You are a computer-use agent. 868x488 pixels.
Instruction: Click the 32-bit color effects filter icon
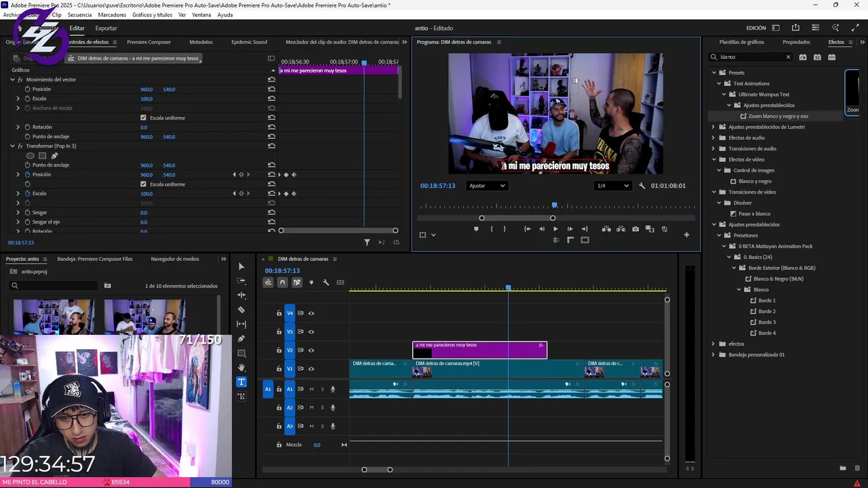click(x=817, y=57)
